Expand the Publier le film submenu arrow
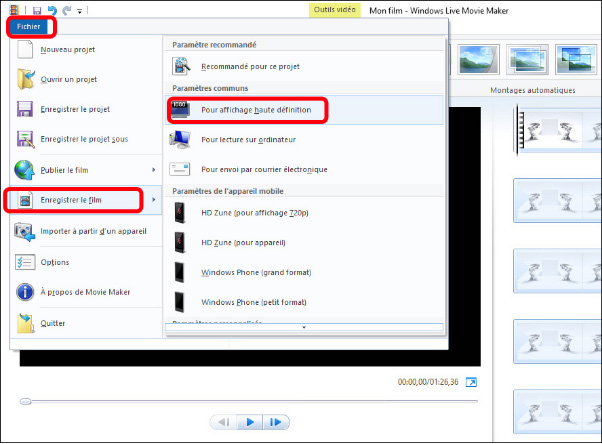Image resolution: width=602 pixels, height=444 pixels. click(x=154, y=170)
